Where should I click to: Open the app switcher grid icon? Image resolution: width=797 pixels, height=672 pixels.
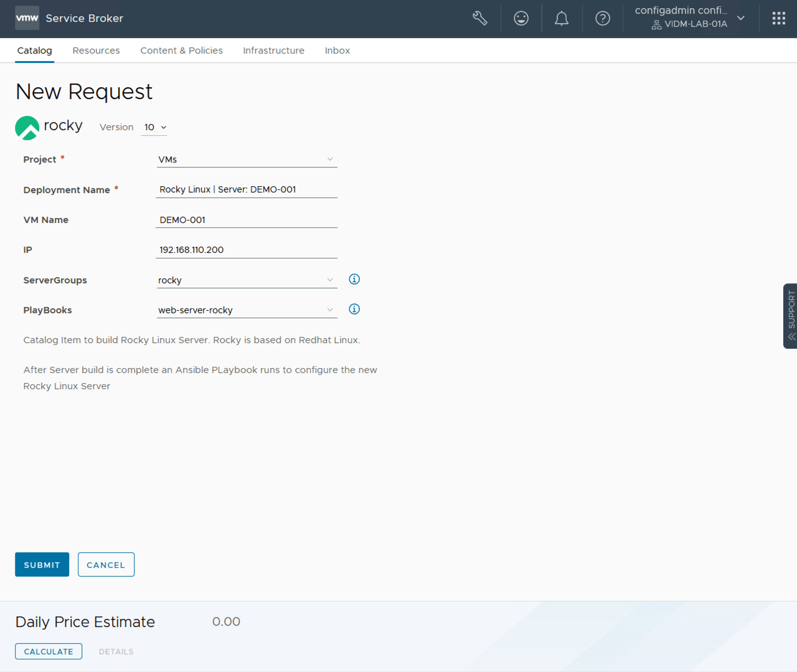(778, 18)
